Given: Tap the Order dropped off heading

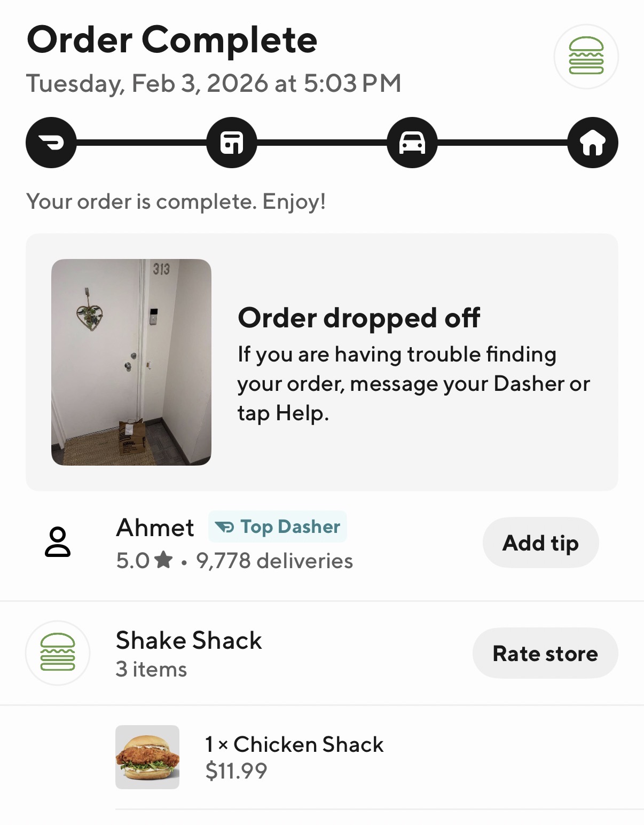Looking at the screenshot, I should pos(359,318).
